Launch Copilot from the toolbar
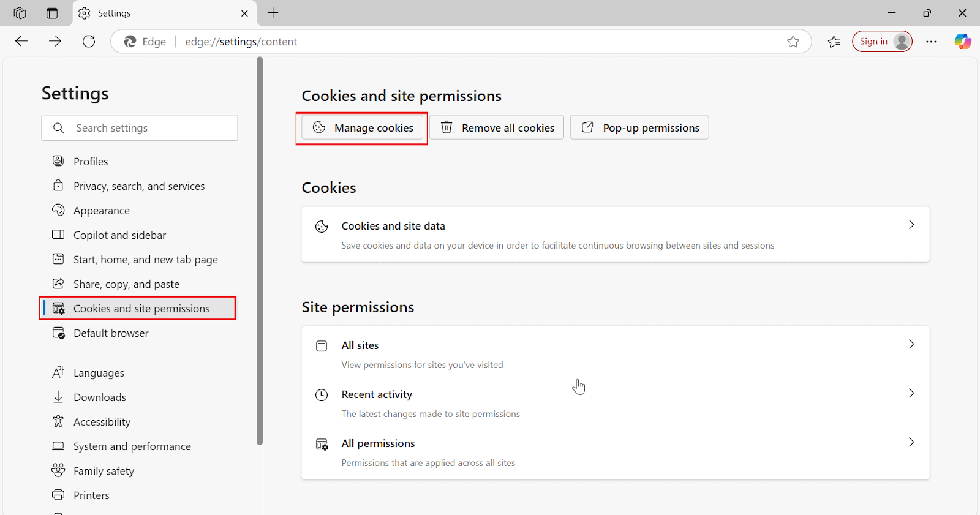980x515 pixels. click(x=962, y=41)
